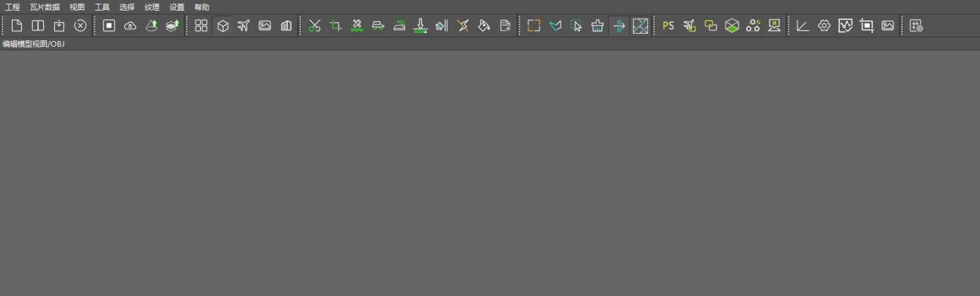The height and width of the screenshot is (296, 980).
Task: Click the PS Photoshop icon
Action: (x=669, y=26)
